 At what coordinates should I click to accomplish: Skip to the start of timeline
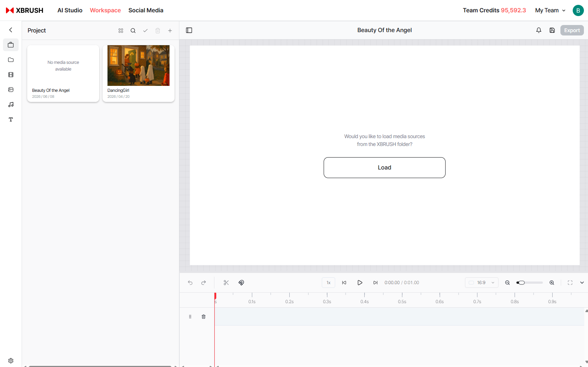[x=344, y=283]
